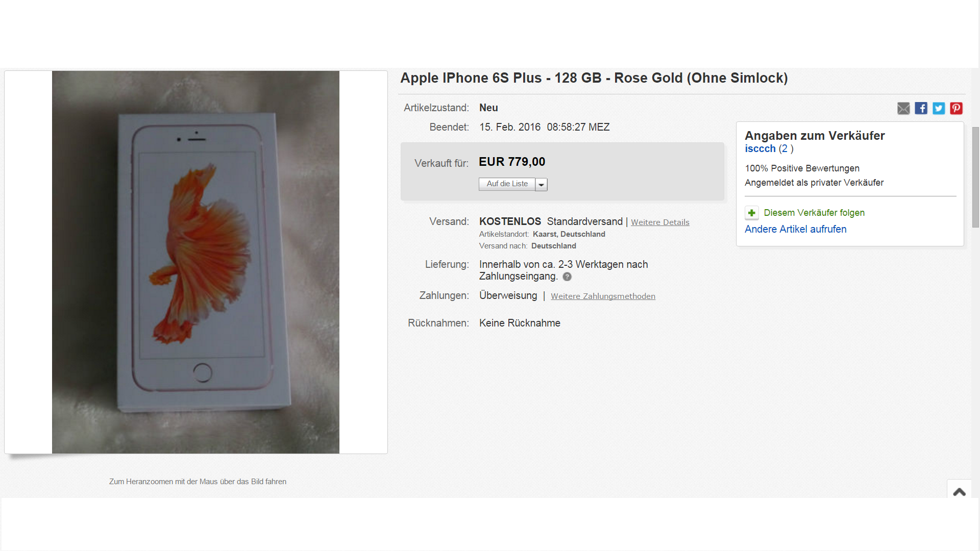Click the Angaben zum Verkäufer heading
The image size is (980, 551).
(815, 136)
